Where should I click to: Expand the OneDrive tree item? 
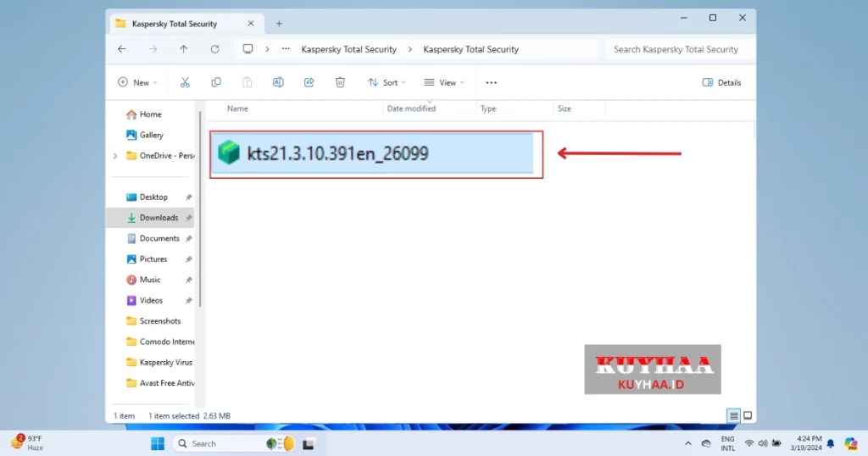(x=115, y=156)
